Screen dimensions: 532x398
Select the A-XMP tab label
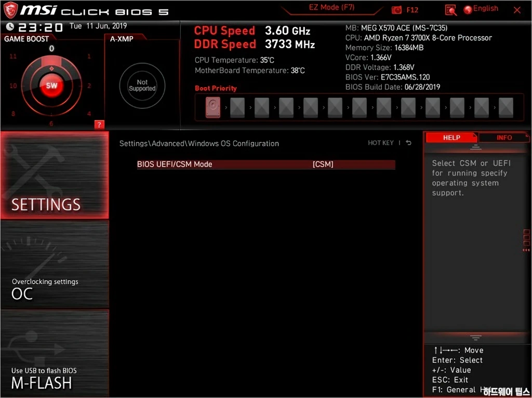[122, 39]
